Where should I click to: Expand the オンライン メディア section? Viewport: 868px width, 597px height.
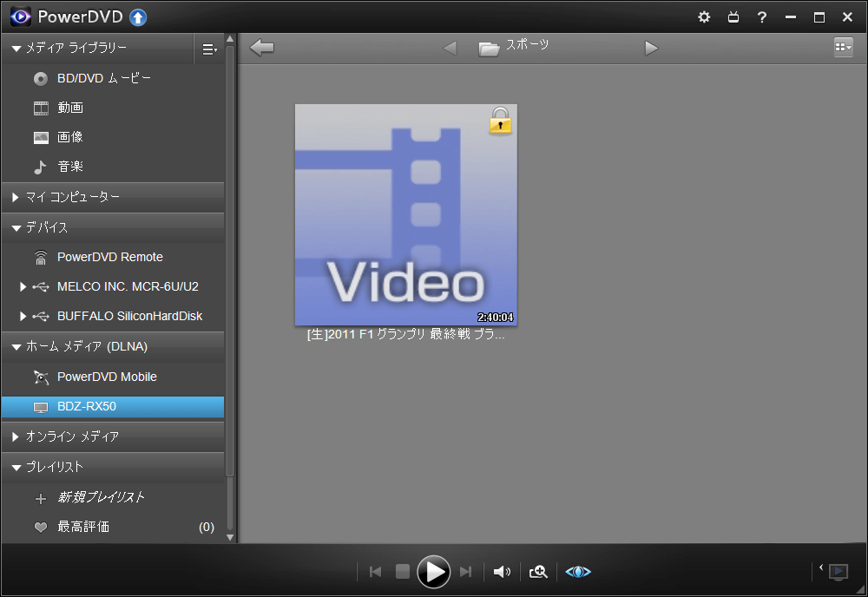click(x=16, y=437)
